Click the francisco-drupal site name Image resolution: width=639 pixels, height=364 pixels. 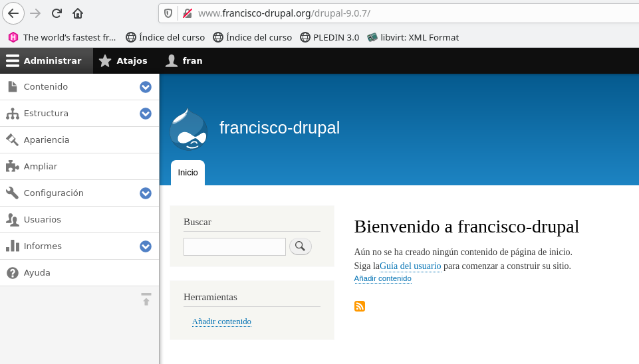click(279, 128)
